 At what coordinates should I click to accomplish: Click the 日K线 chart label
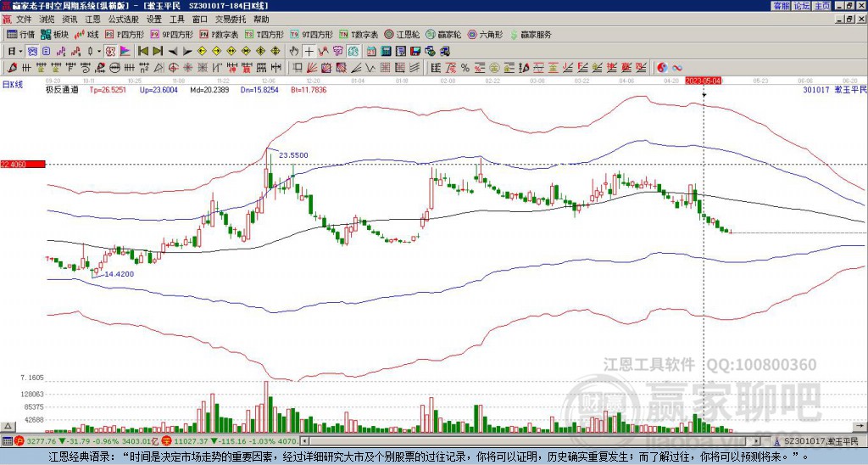[12, 84]
